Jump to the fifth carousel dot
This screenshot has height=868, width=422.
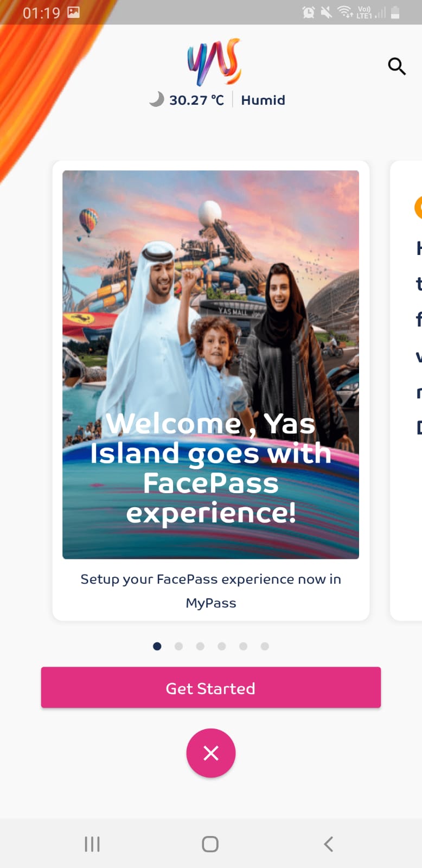pyautogui.click(x=243, y=646)
